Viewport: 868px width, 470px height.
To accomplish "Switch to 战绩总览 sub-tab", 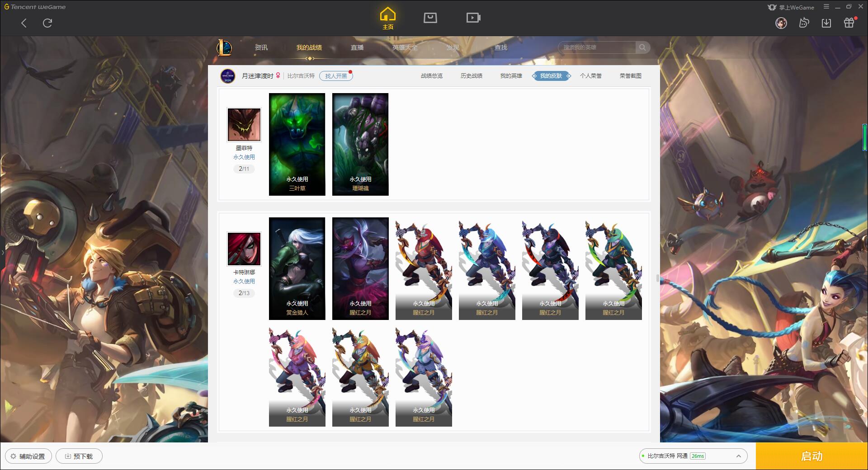I will 432,76.
